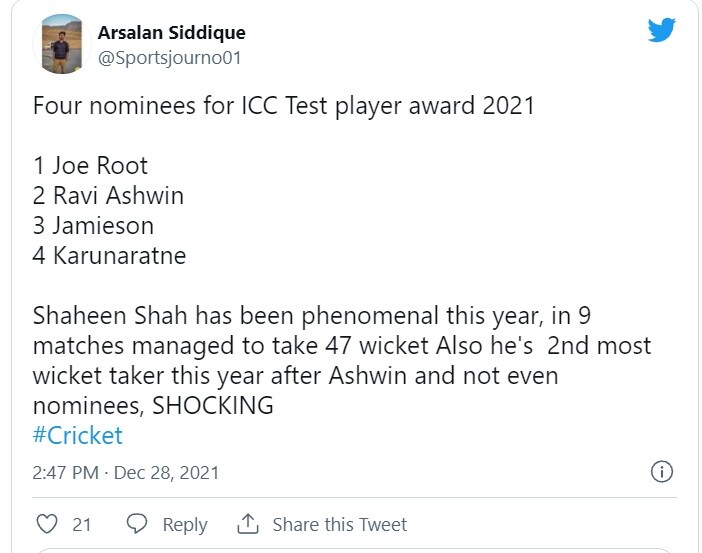This screenshot has height=553, width=702.
Task: Click the like count of 21
Action: coord(82,524)
